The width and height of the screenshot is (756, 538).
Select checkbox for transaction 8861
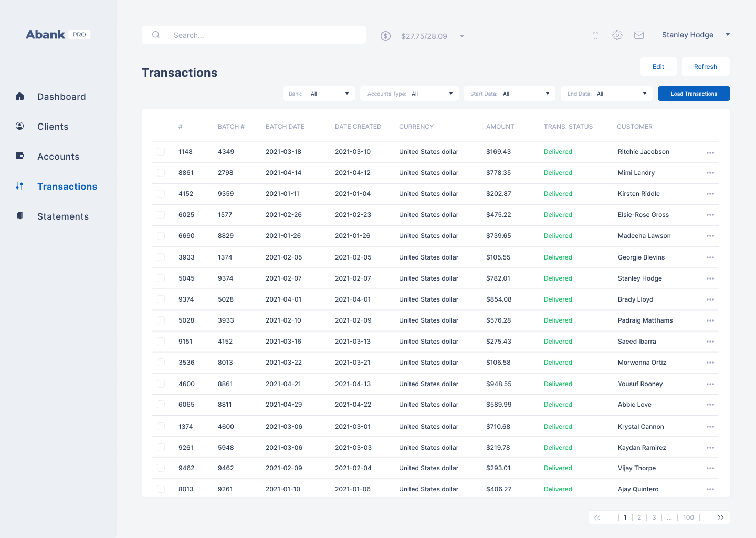[161, 173]
